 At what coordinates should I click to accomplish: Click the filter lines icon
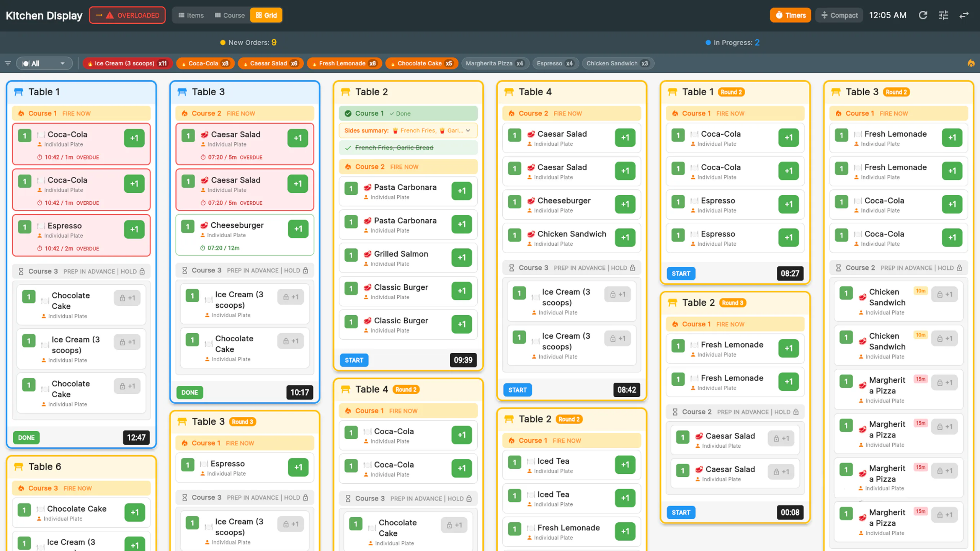(8, 63)
